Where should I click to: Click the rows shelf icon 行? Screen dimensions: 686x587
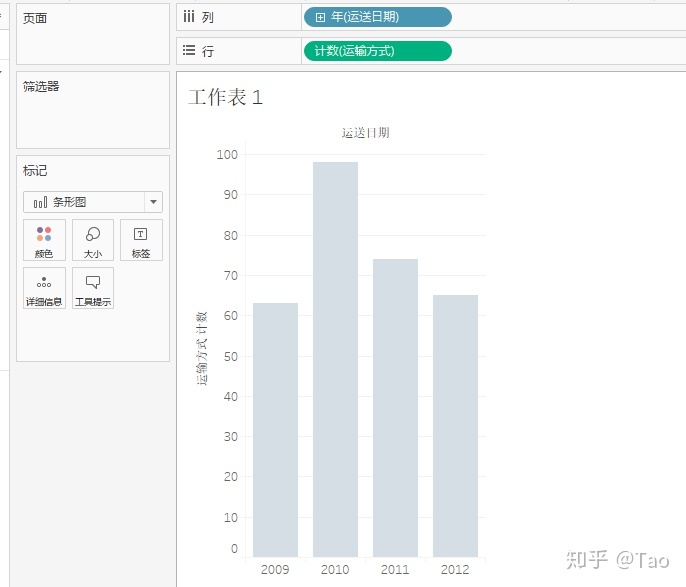[x=189, y=50]
